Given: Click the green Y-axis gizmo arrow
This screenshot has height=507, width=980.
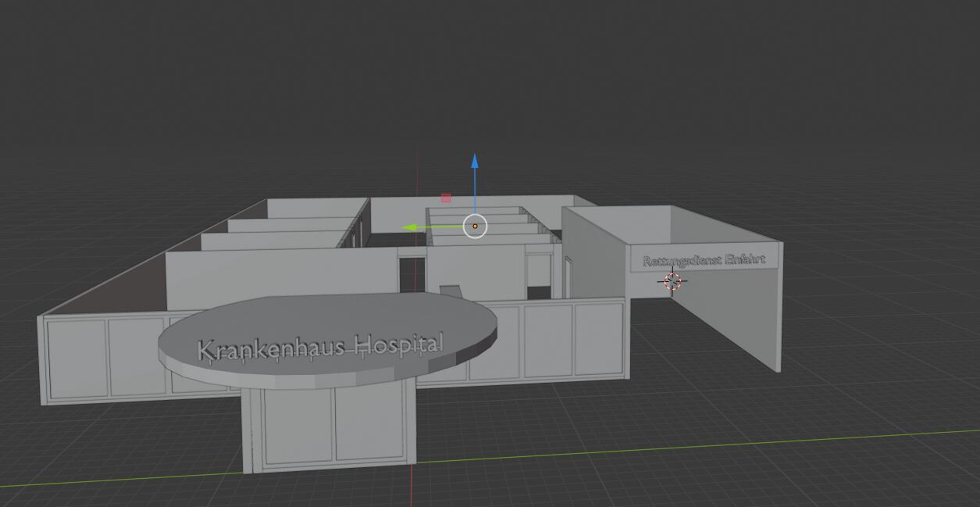Looking at the screenshot, I should 409,228.
